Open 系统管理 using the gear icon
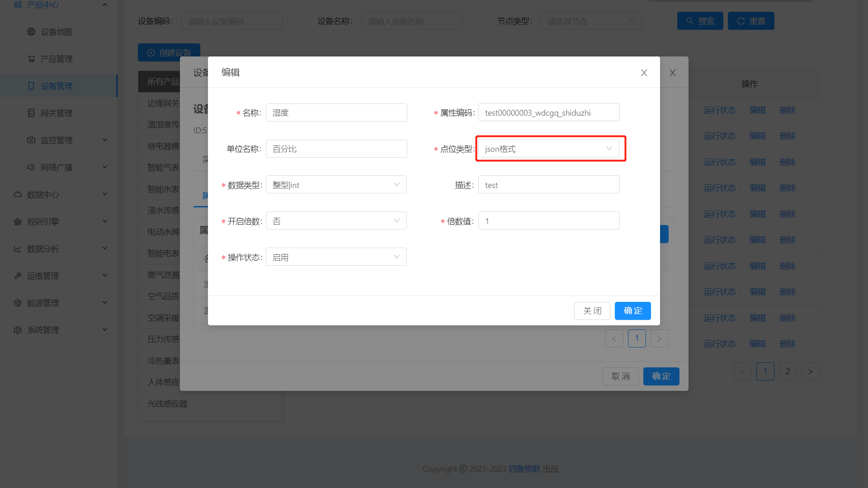This screenshot has height=488, width=868. tap(17, 330)
